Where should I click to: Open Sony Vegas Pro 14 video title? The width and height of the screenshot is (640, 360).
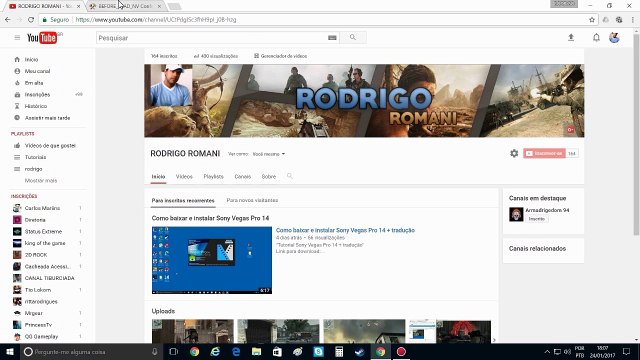345,230
